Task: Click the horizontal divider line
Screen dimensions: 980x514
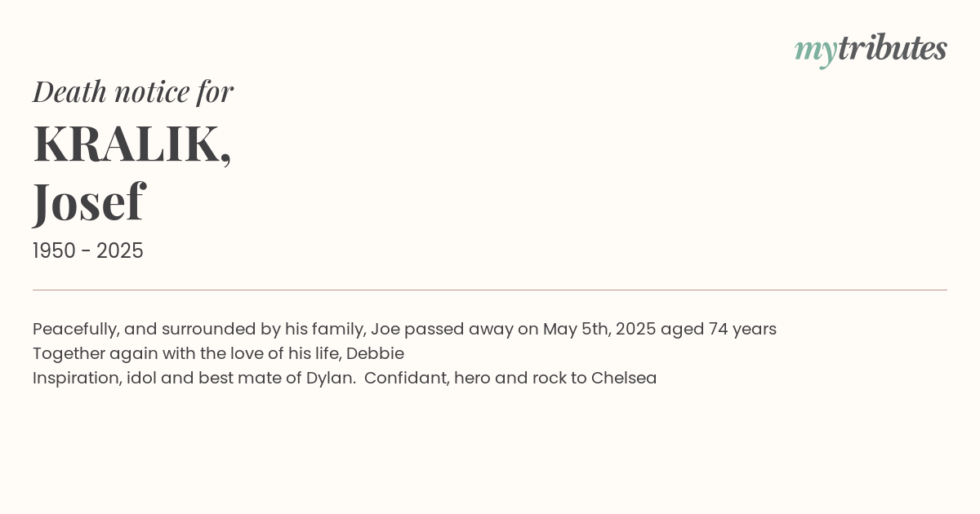Action: click(x=490, y=290)
